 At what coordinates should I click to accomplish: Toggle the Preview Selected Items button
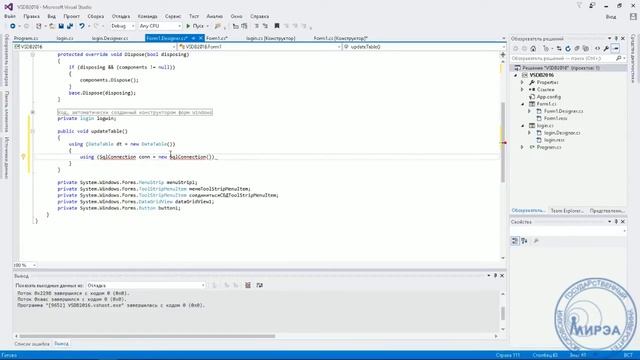pos(616,49)
